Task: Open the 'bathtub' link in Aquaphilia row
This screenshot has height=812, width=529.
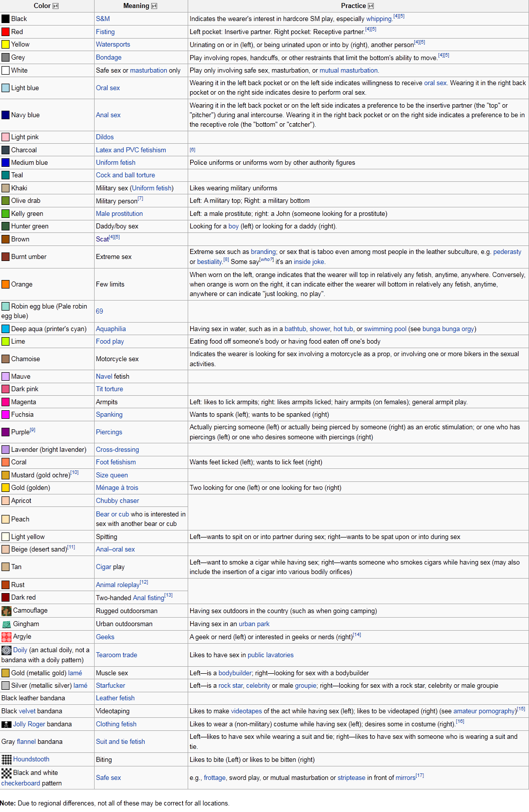Action: coord(295,329)
